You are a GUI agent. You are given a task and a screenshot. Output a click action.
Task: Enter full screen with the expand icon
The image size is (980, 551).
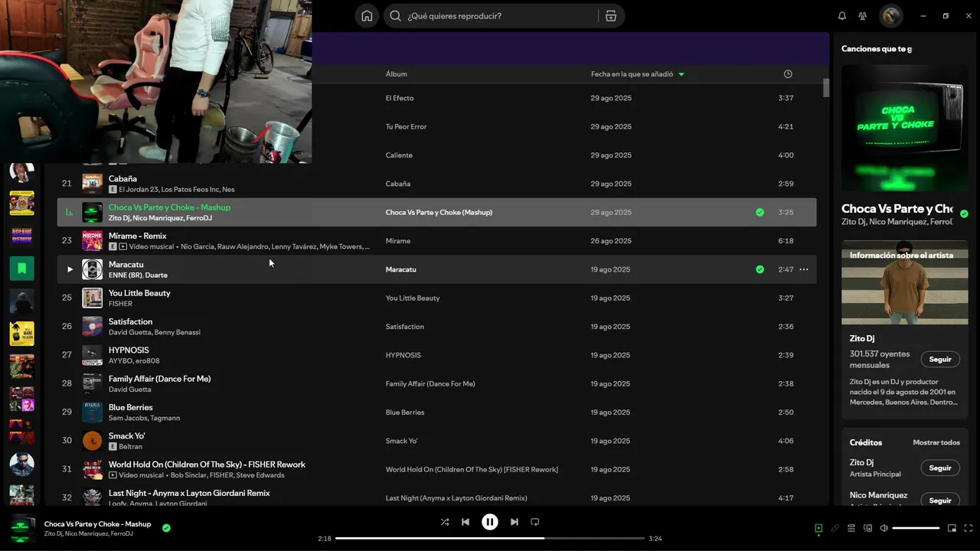point(969,528)
